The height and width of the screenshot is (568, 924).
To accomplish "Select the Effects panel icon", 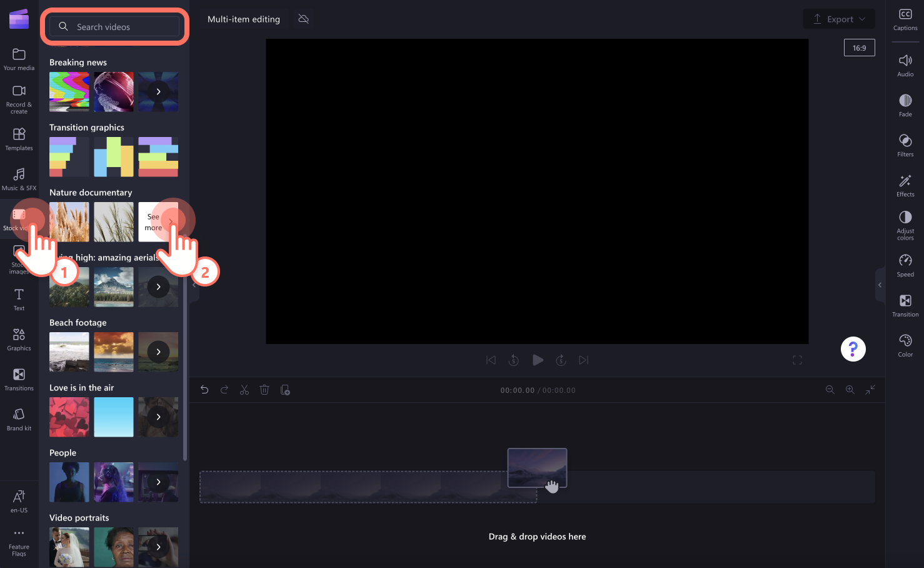I will 905,185.
